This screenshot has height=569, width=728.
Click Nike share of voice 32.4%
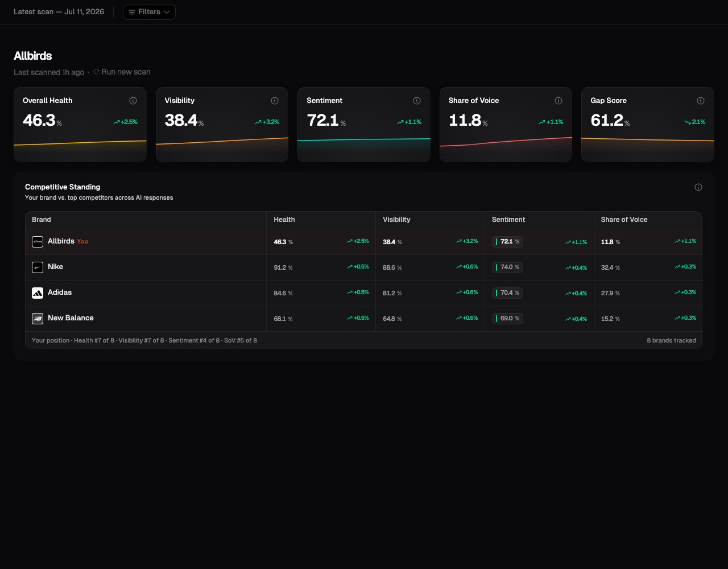point(611,267)
